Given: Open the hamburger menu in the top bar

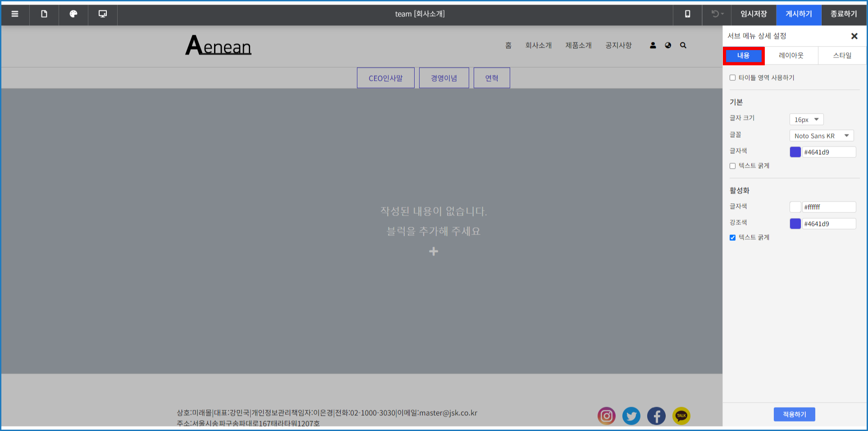Looking at the screenshot, I should (15, 14).
